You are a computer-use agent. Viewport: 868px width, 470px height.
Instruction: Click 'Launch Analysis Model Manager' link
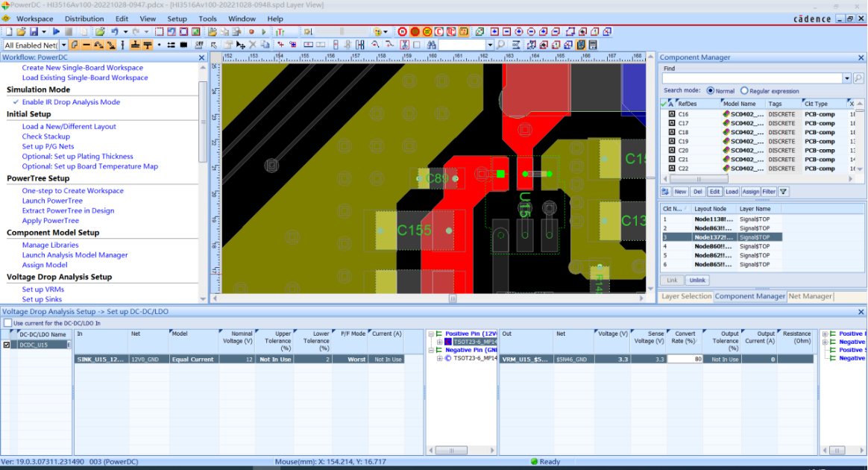75,254
